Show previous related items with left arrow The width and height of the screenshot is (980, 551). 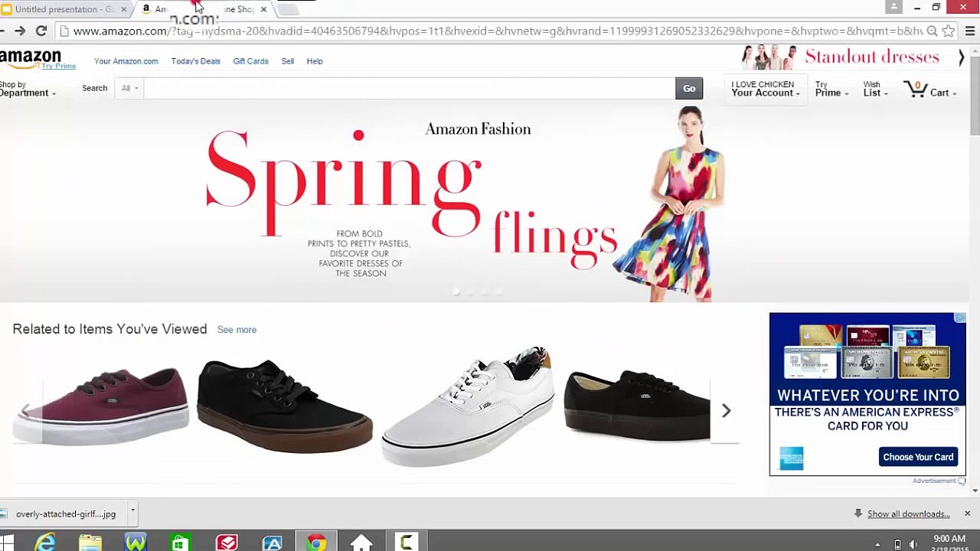[26, 411]
